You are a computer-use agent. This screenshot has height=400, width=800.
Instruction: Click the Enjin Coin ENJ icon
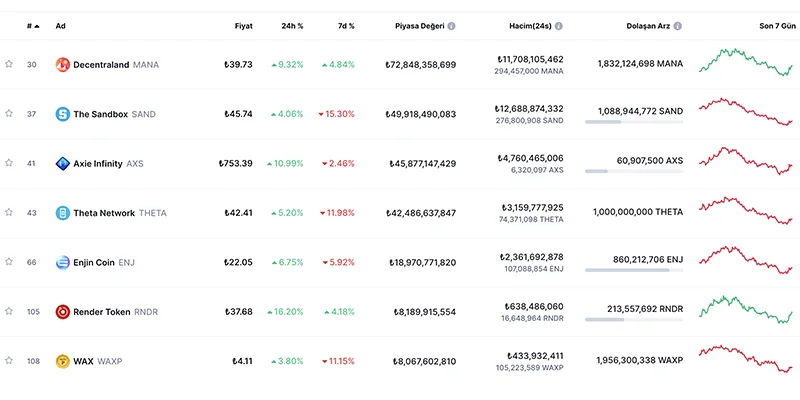click(63, 262)
